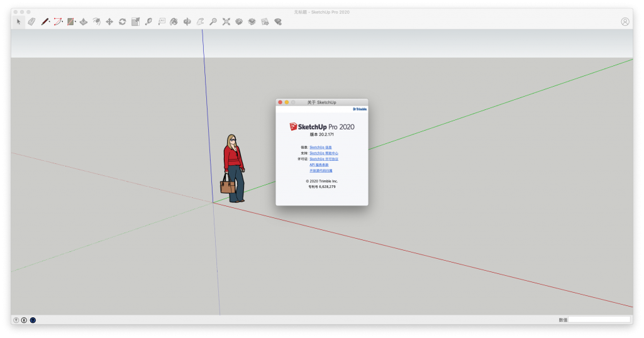
Task: Open the API 服务条款 link
Action: (x=319, y=165)
